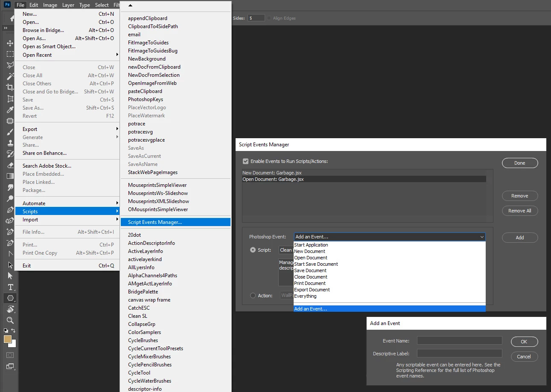551x392 pixels.
Task: Select the Move tool
Action: [10, 44]
